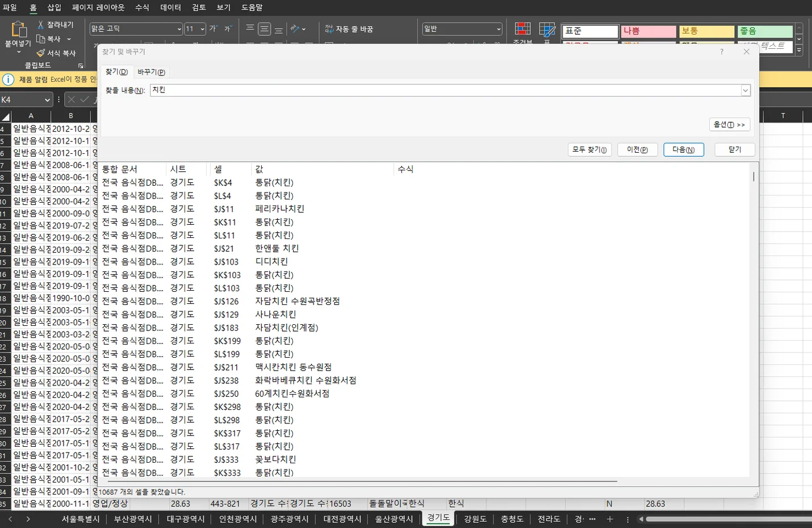
Task: Open the font name dropdown
Action: (x=179, y=29)
